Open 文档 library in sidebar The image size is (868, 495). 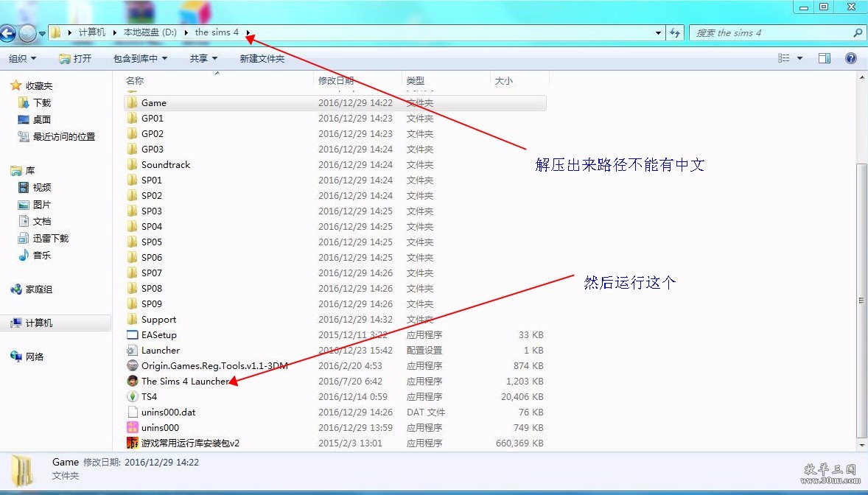(x=42, y=222)
